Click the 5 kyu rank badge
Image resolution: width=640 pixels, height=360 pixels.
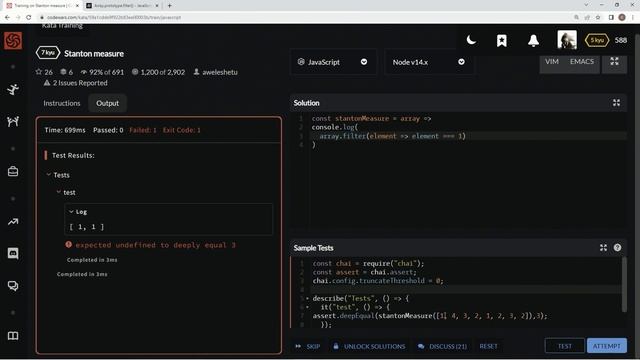coord(597,40)
